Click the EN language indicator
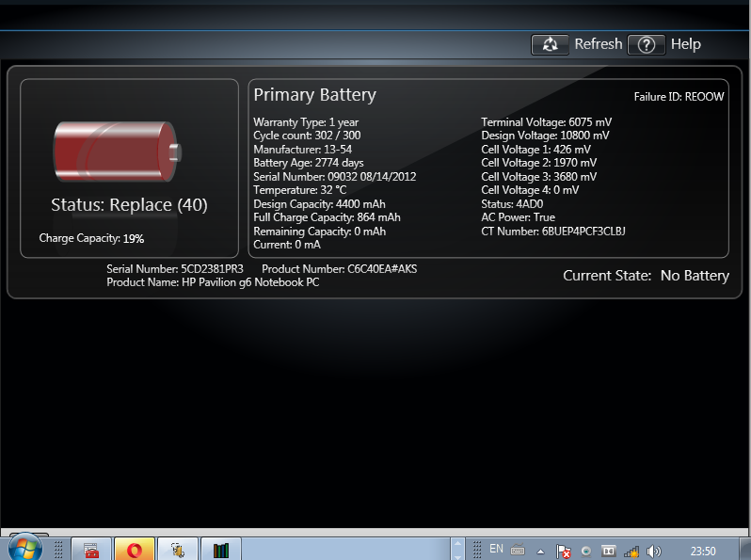The height and width of the screenshot is (560, 751). coord(496,549)
